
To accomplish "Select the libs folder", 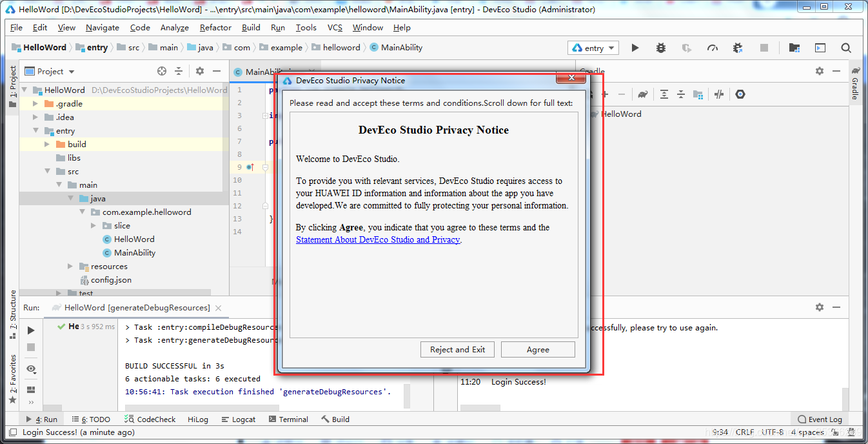I will coord(74,157).
